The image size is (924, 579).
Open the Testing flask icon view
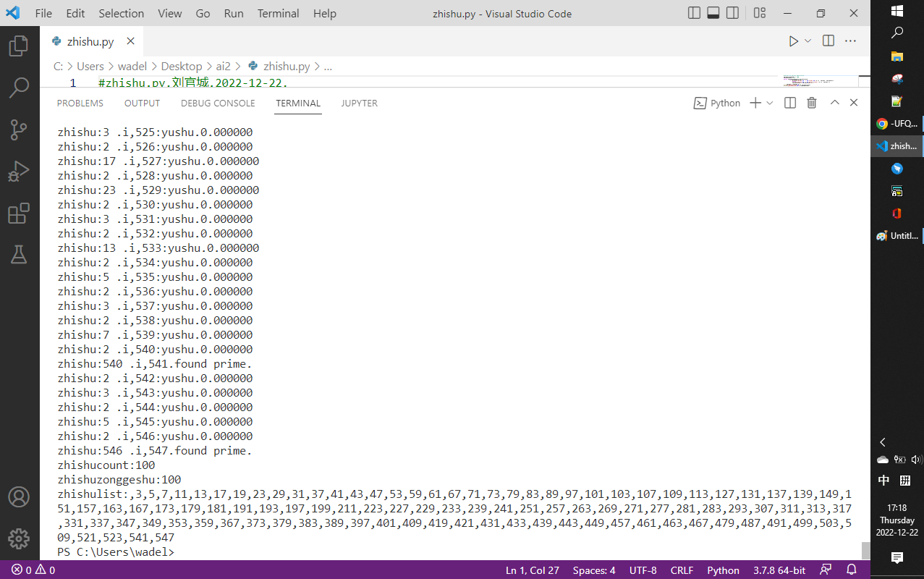tap(19, 254)
